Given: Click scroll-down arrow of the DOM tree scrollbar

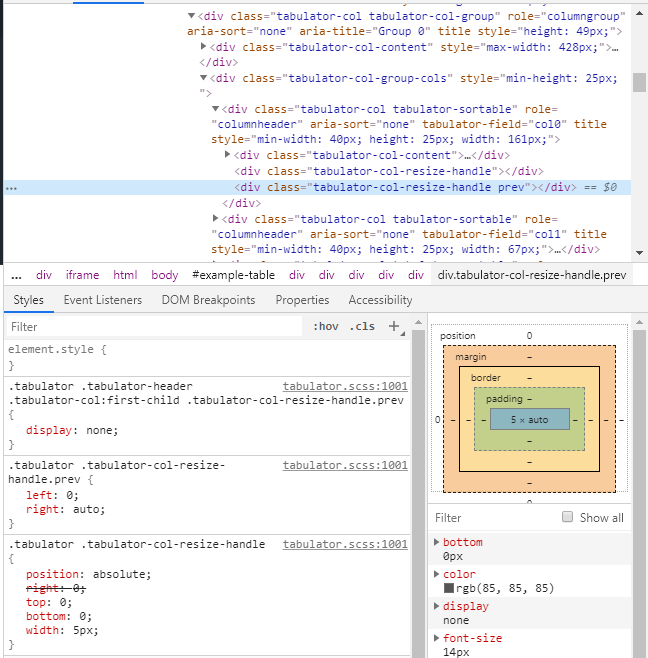Looking at the screenshot, I should (x=639, y=253).
